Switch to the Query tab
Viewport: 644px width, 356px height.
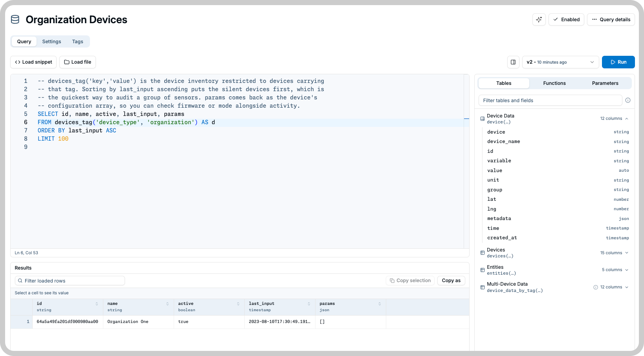[x=24, y=42]
